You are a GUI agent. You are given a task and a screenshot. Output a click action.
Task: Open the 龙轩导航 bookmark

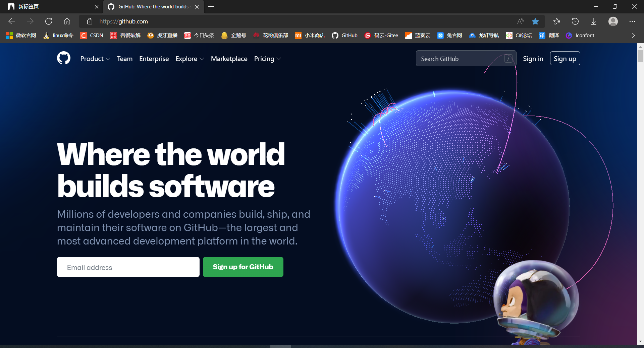pyautogui.click(x=484, y=36)
